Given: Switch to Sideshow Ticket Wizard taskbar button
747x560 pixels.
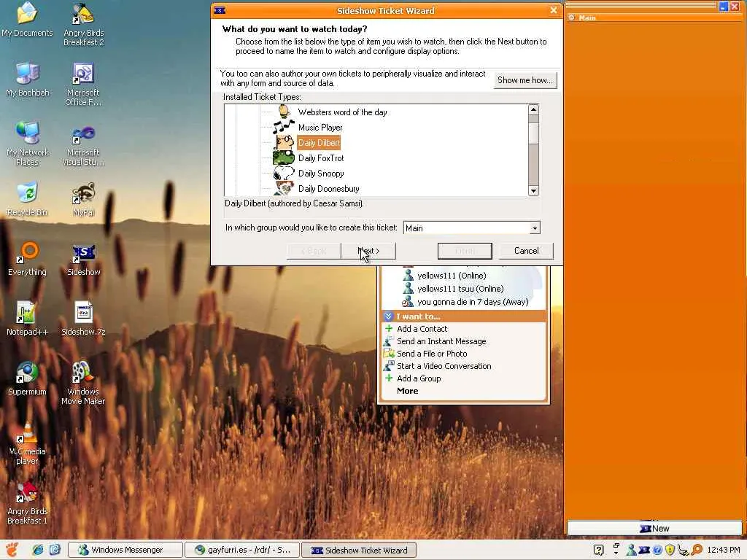Looking at the screenshot, I should (359, 550).
